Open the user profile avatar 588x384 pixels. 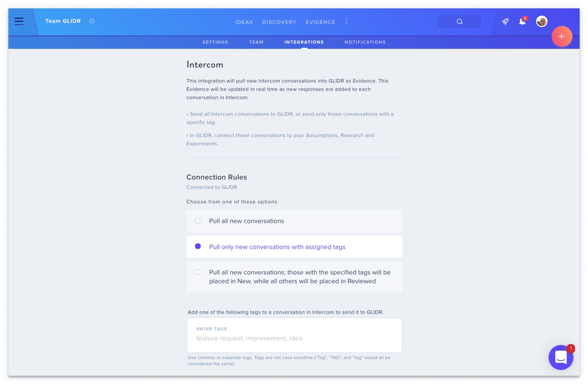[542, 21]
